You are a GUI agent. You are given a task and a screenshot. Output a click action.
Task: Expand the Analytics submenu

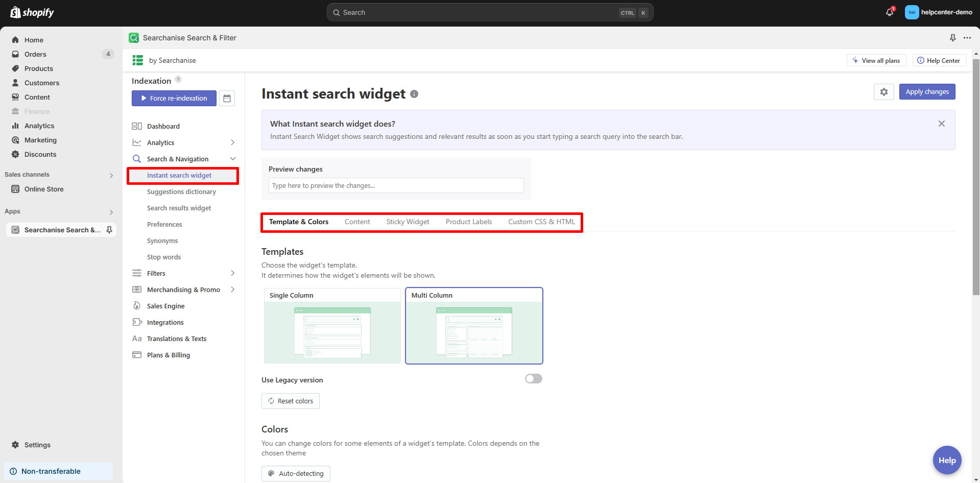tap(233, 142)
